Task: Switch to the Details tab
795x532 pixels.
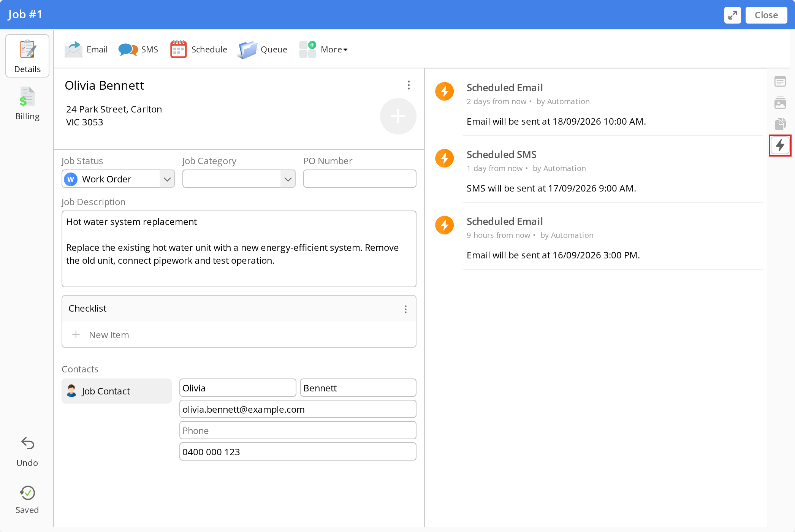Action: 27,56
